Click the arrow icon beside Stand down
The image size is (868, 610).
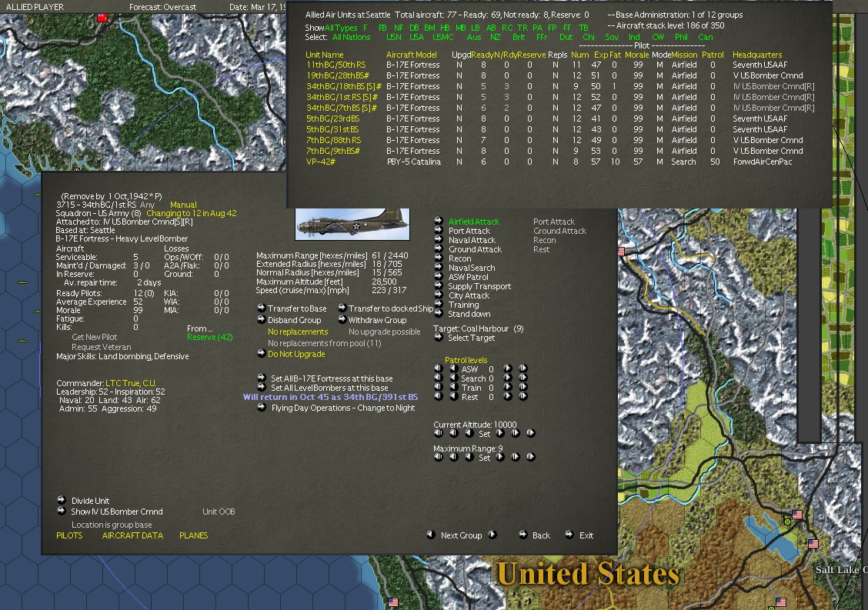(x=439, y=313)
